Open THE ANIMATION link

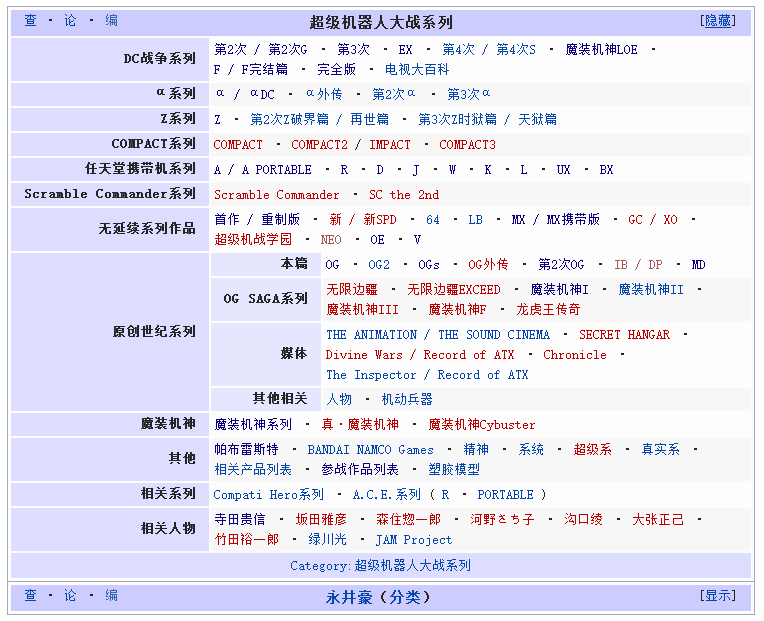point(372,335)
